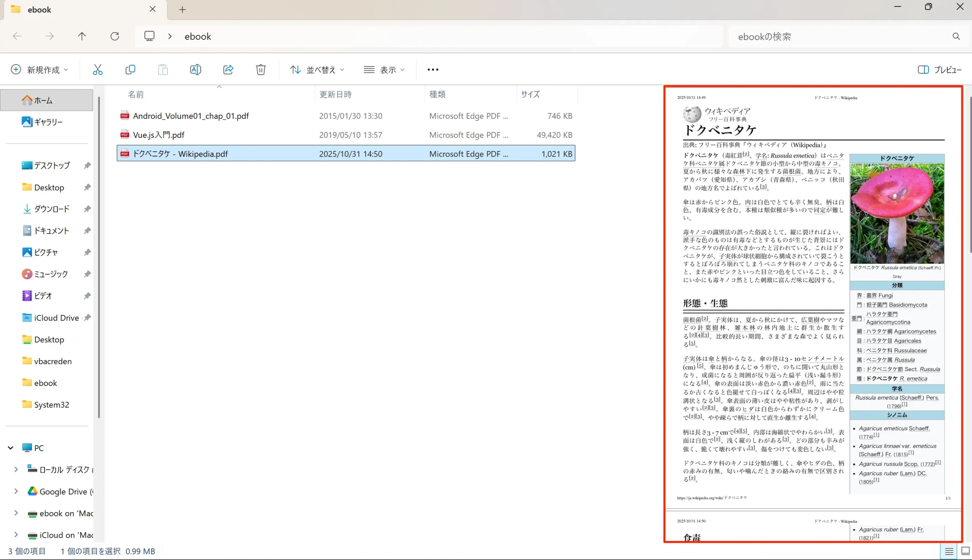This screenshot has height=560, width=972.
Task: Go up one folder with Up arrow
Action: coord(82,36)
